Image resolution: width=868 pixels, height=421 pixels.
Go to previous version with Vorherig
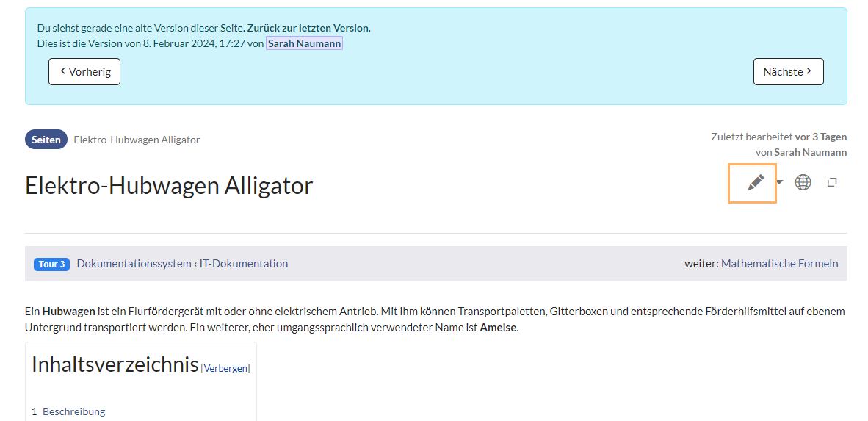84,71
